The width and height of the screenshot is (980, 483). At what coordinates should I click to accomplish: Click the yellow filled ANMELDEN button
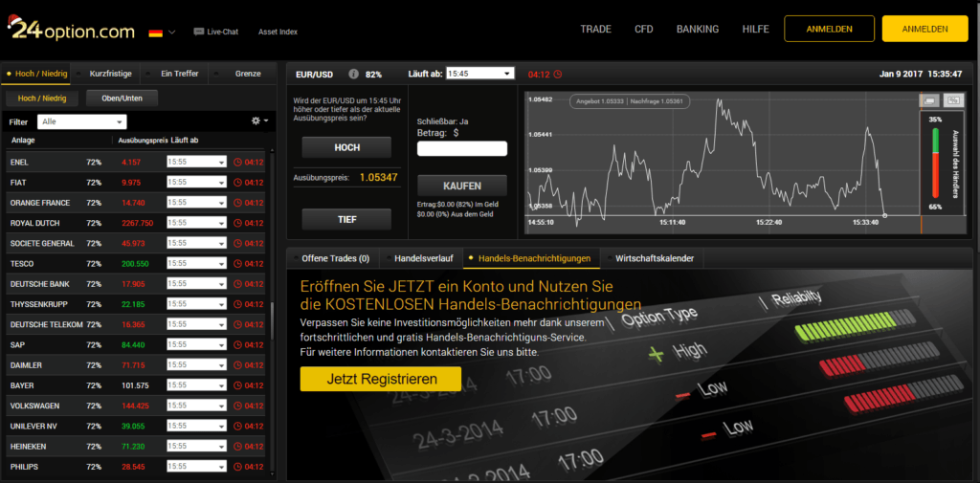coord(925,29)
